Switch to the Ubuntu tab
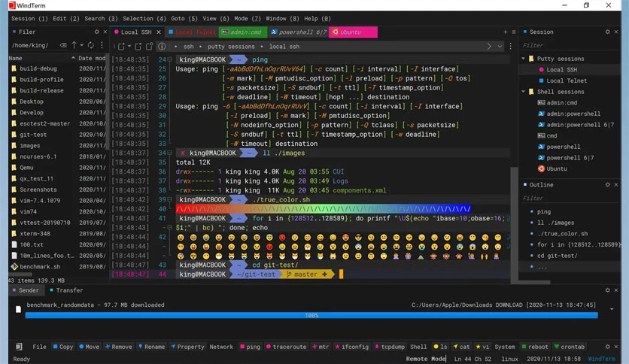The image size is (629, 364). click(353, 32)
